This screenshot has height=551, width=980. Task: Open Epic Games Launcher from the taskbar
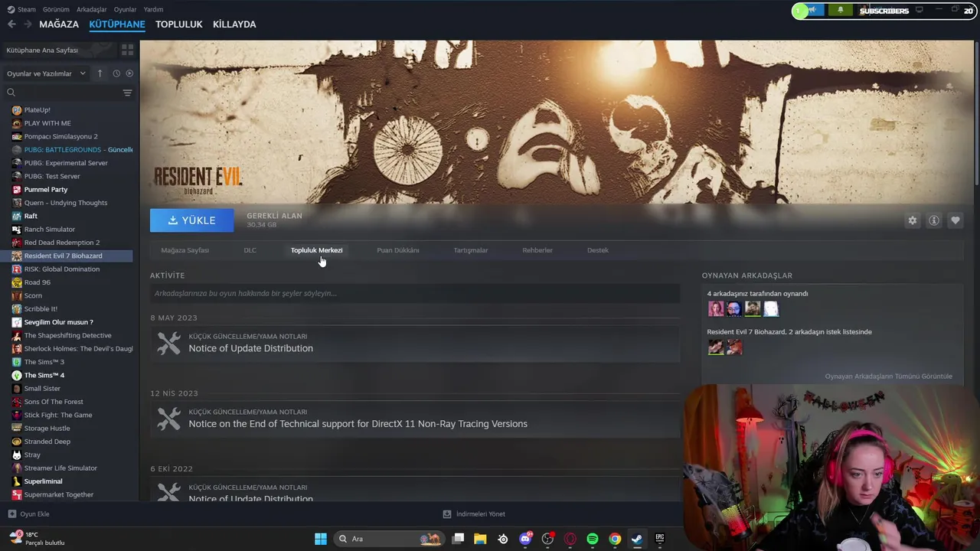(659, 539)
